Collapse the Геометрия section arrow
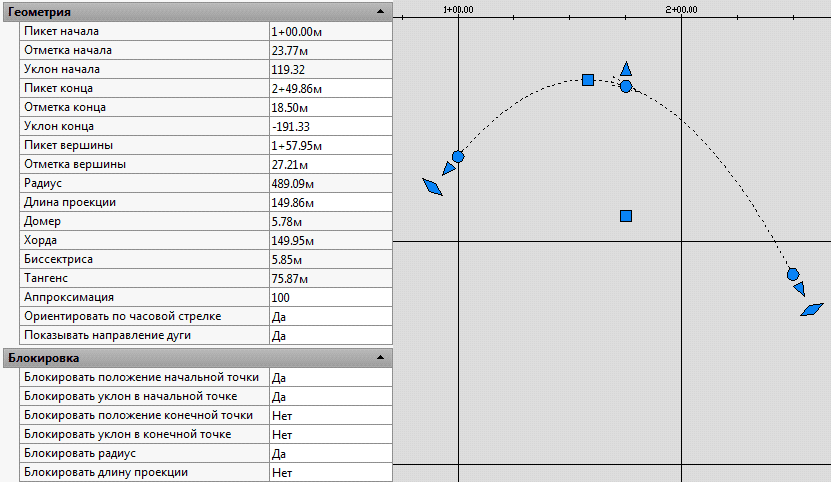 pyautogui.click(x=380, y=12)
